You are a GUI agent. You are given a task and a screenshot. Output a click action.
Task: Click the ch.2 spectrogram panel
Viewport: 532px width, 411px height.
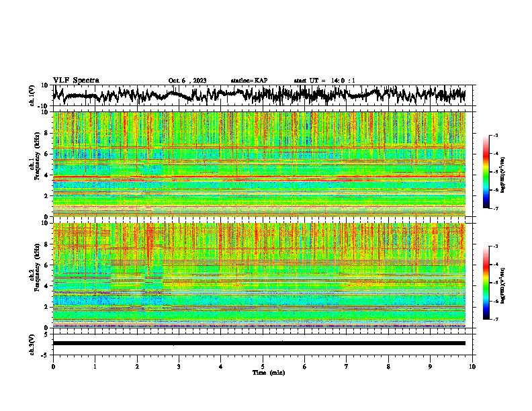pyautogui.click(x=259, y=275)
